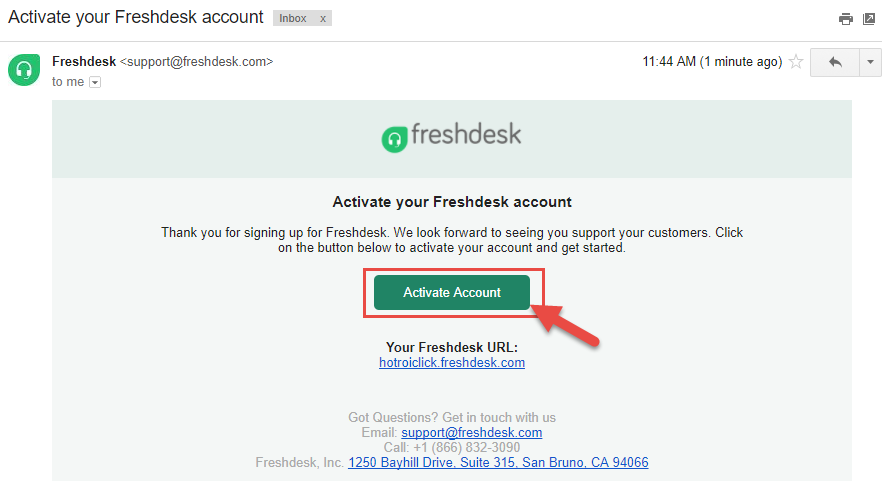Click the sender address support@freshdesk.com
This screenshot has width=884, height=481.
pyautogui.click(x=196, y=61)
